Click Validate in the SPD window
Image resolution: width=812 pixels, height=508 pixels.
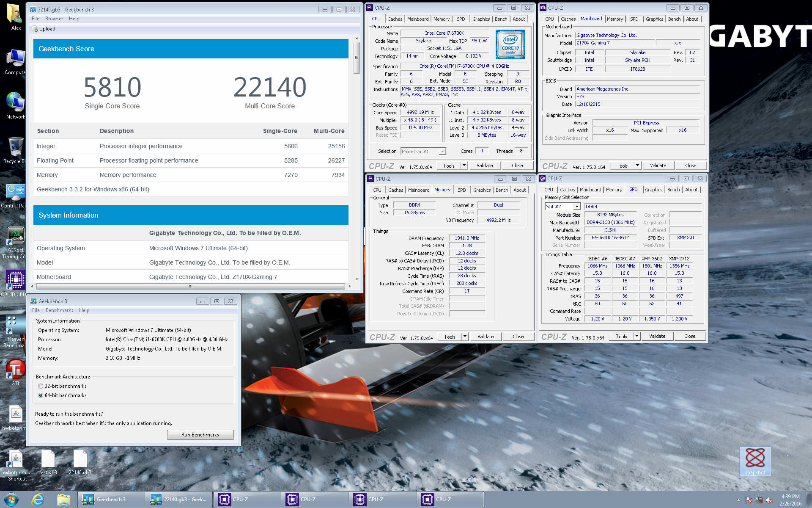(x=657, y=336)
